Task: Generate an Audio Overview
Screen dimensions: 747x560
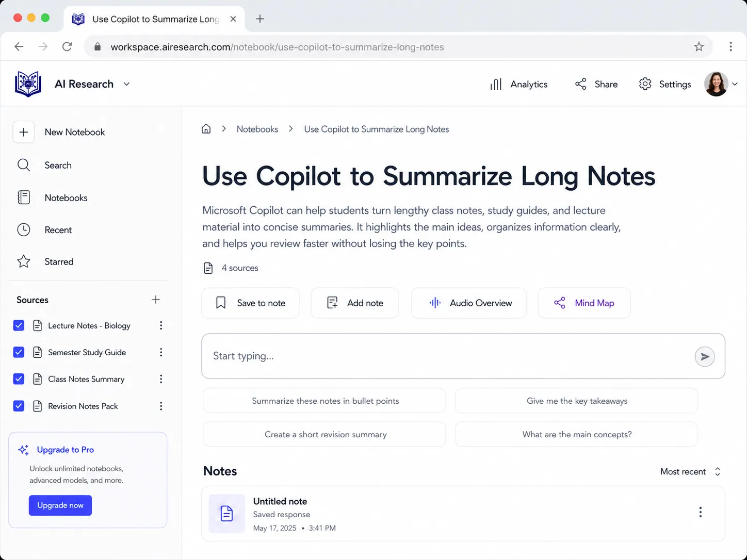Action: tap(469, 303)
